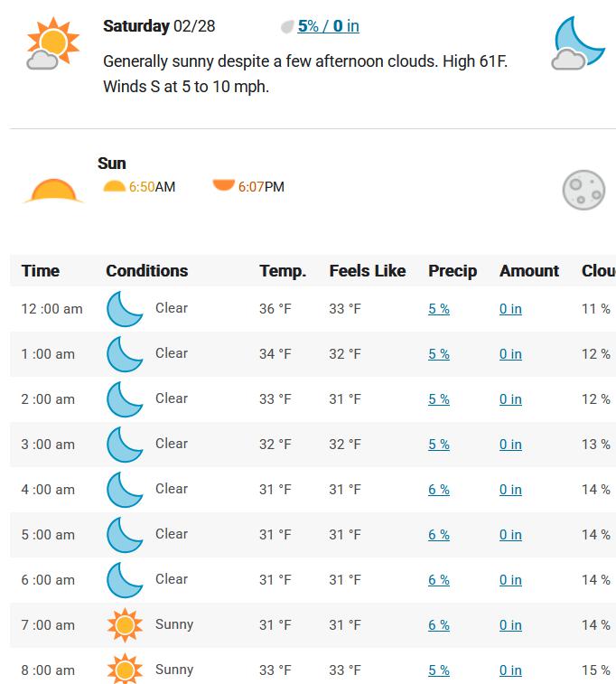Select the 5:00 am time row label
This screenshot has height=684, width=616.
pyautogui.click(x=48, y=535)
